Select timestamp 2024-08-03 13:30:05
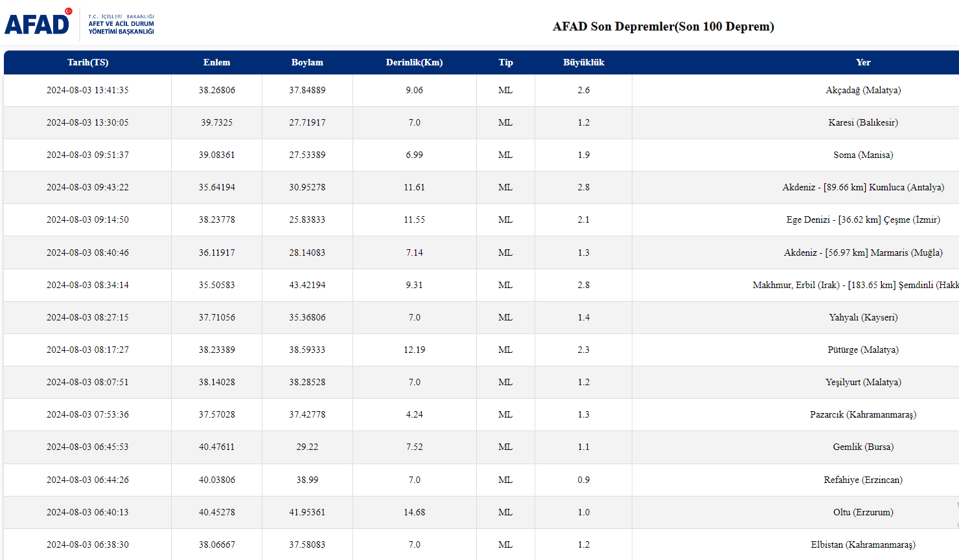 pyautogui.click(x=87, y=122)
